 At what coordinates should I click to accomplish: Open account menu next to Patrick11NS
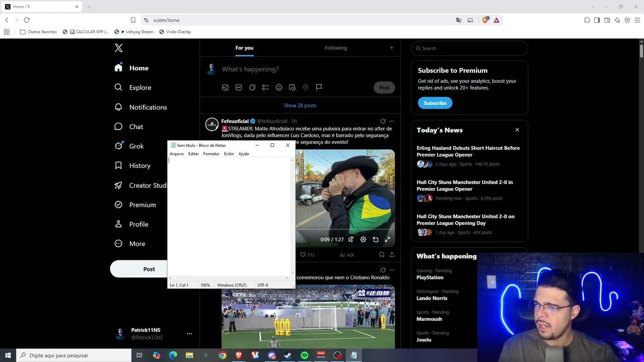(190, 333)
